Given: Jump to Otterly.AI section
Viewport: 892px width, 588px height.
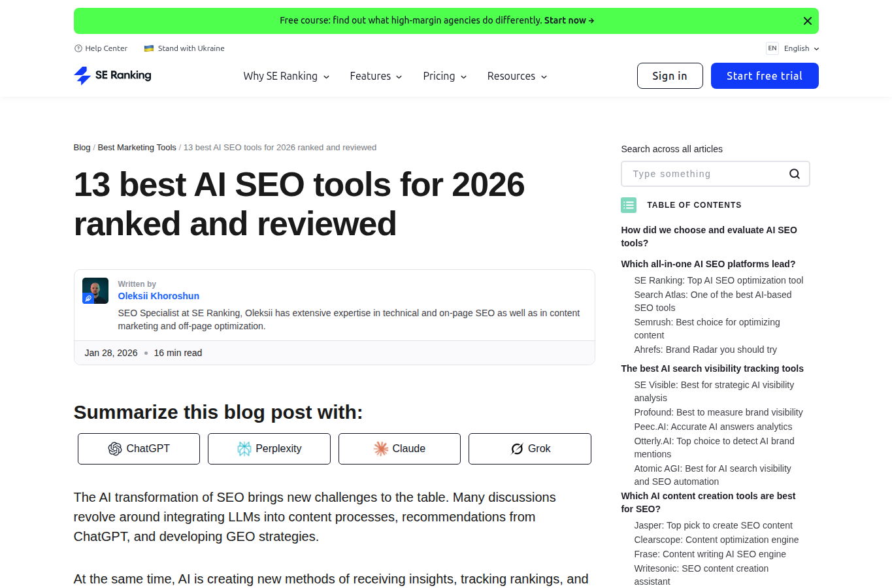Looking at the screenshot, I should click(714, 448).
